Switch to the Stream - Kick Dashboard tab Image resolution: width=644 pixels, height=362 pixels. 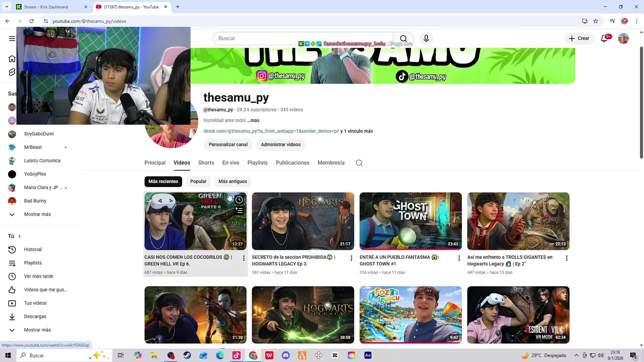(50, 7)
